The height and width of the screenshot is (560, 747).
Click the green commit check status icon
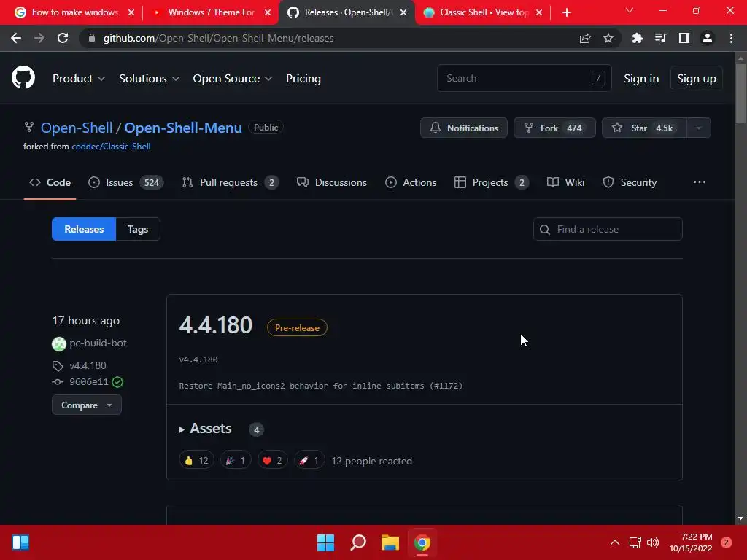(117, 382)
